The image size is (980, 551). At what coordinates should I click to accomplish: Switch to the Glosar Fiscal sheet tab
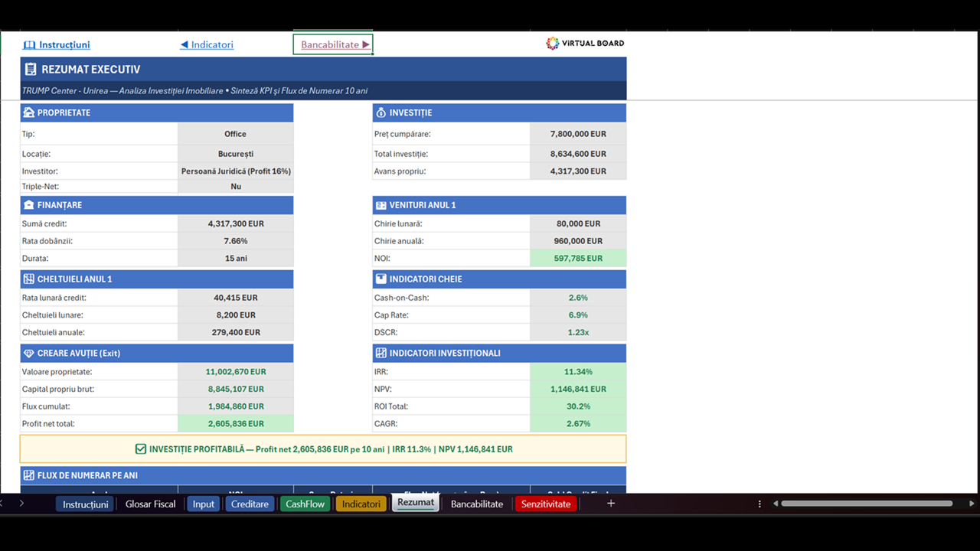150,504
